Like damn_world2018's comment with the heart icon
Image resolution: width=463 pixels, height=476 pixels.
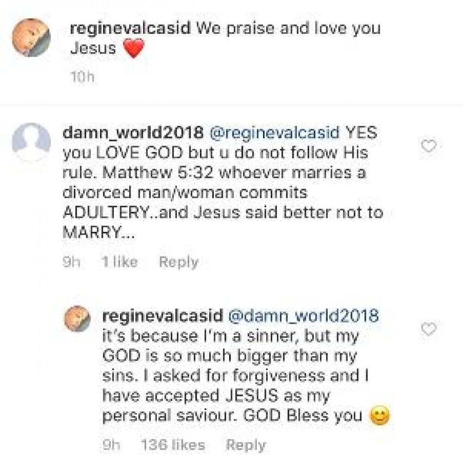[x=429, y=147]
